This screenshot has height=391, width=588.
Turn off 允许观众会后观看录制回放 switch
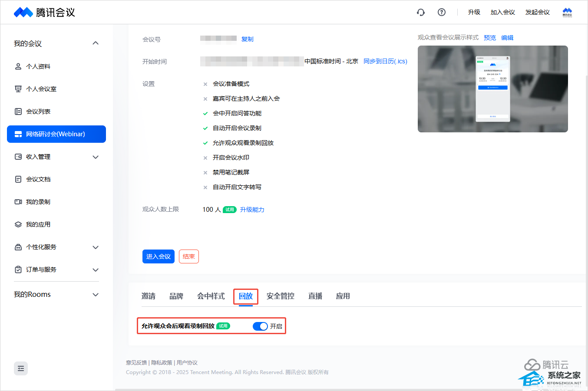(260, 326)
